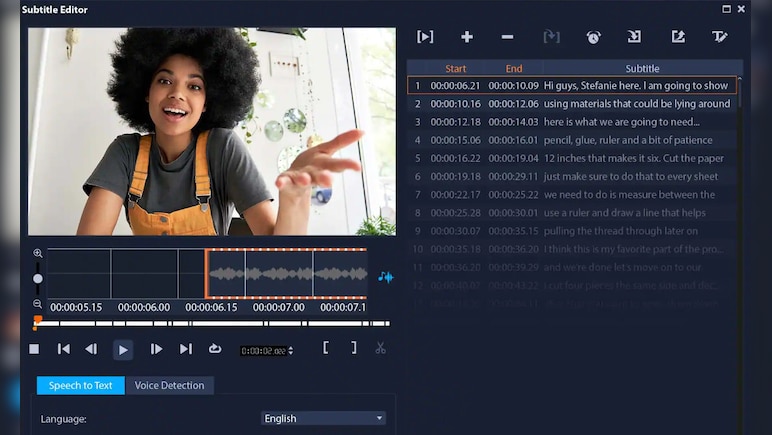Image resolution: width=772 pixels, height=435 pixels.
Task: Click the grayed merge subtitles icon
Action: coord(551,36)
